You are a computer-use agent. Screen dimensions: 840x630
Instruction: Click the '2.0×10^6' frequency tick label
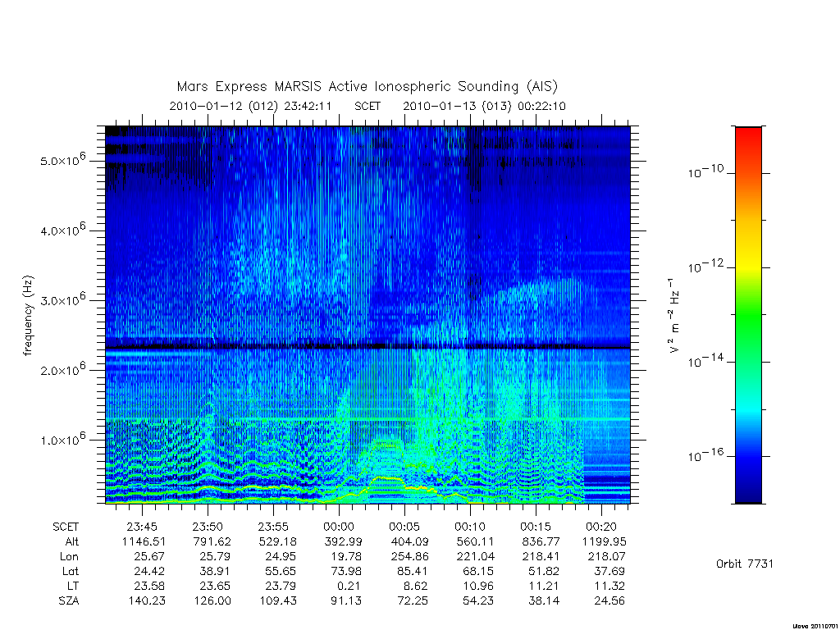pos(62,368)
